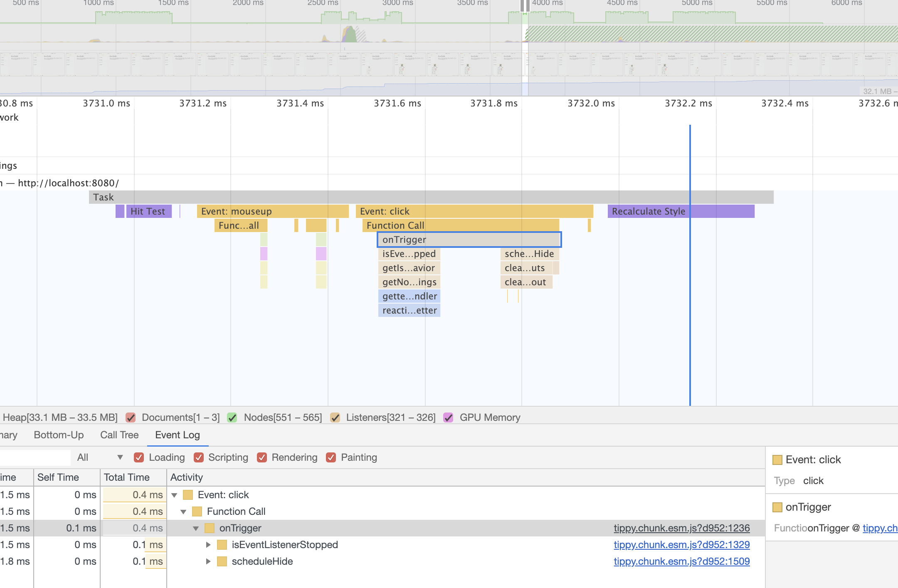The image size is (898, 588).
Task: Select the Recalculate Style block in flame chart
Action: click(649, 211)
